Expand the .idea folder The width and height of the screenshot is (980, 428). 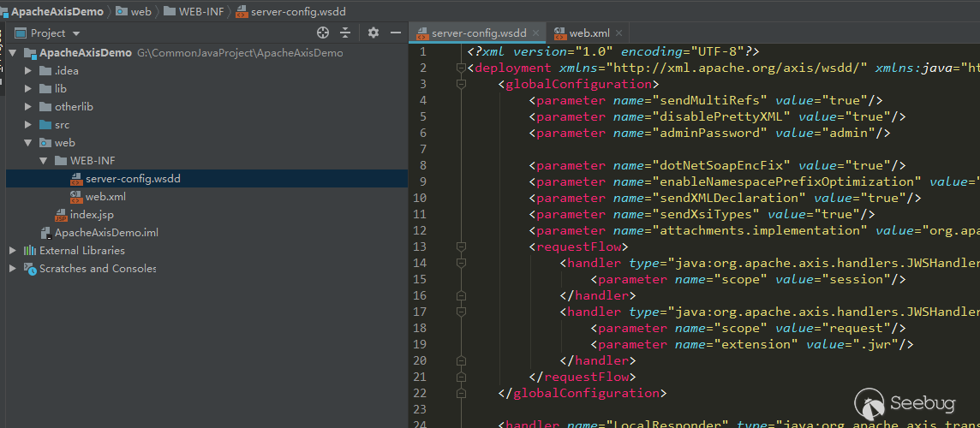tap(28, 70)
